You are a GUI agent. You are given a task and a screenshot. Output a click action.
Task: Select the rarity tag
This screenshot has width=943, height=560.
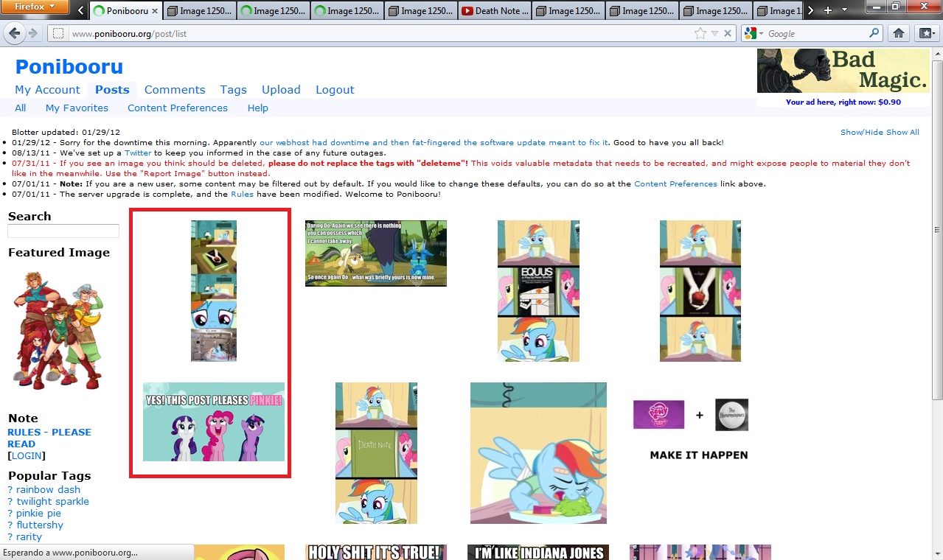(x=29, y=536)
